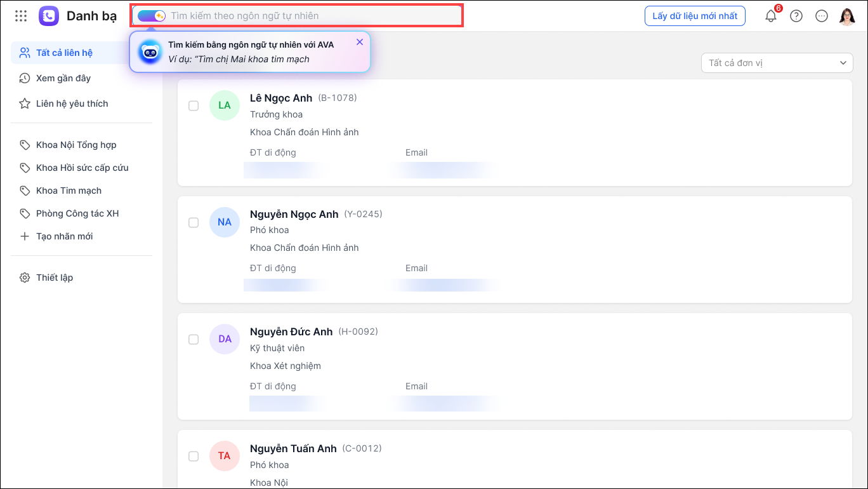Open the notifications bell icon
The width and height of the screenshot is (868, 489).
tap(771, 16)
